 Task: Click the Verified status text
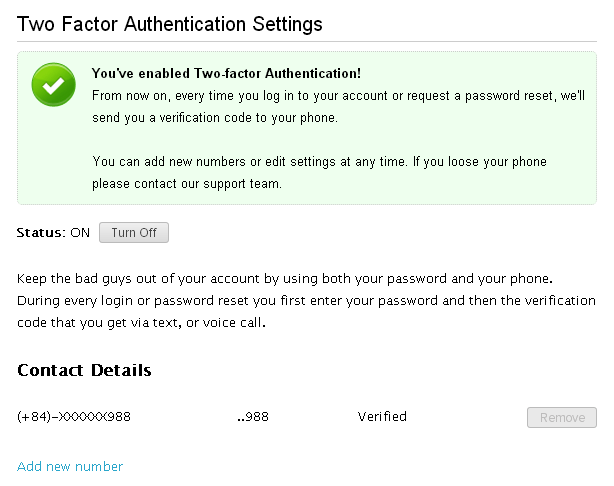coord(382,416)
